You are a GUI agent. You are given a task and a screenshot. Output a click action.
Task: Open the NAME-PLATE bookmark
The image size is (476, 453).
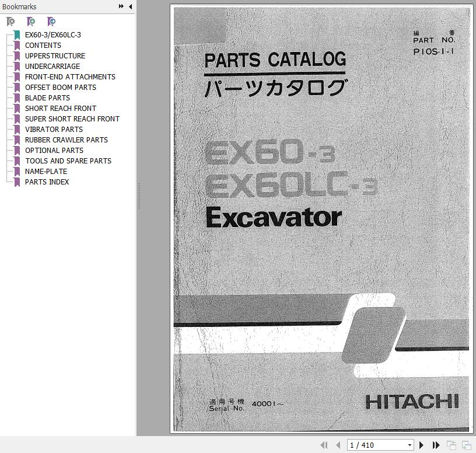[46, 172]
